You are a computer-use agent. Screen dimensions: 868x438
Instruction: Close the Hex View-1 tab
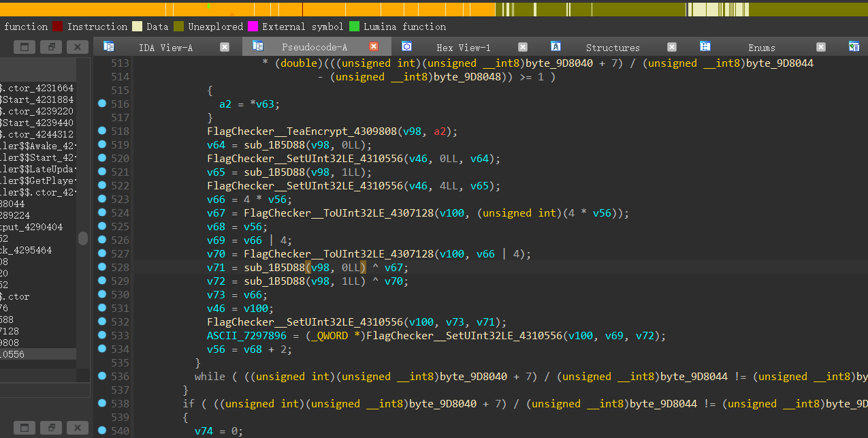coord(523,47)
